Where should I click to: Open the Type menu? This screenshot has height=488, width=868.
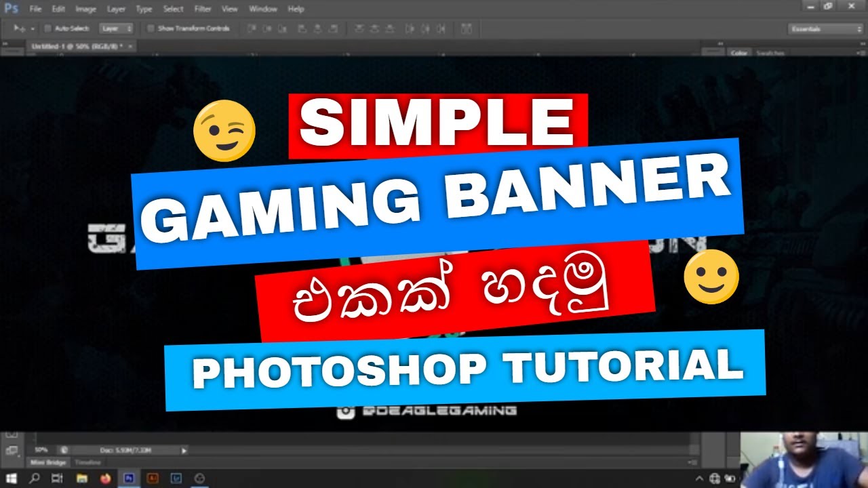point(144,9)
